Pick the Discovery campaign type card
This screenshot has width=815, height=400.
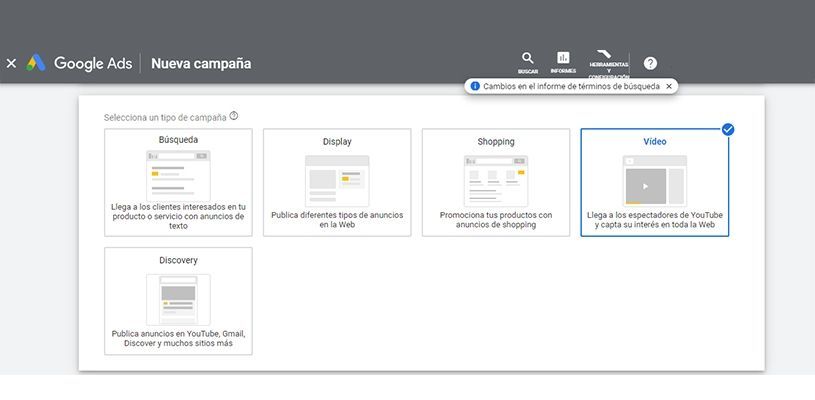pyautogui.click(x=178, y=301)
